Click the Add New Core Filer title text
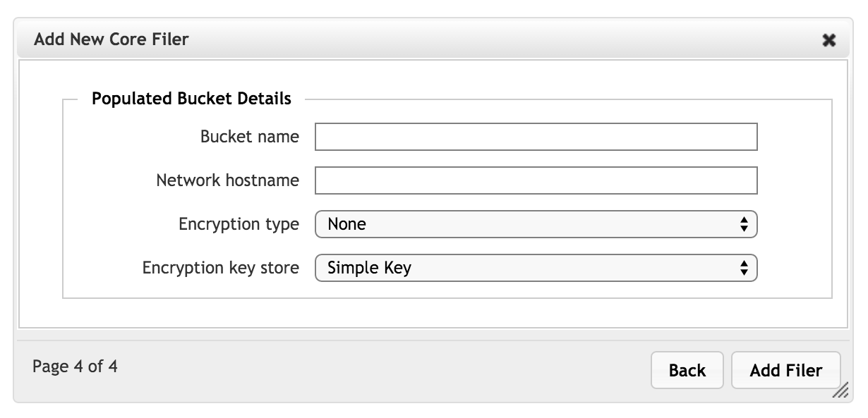The height and width of the screenshot is (418, 868). click(x=111, y=39)
